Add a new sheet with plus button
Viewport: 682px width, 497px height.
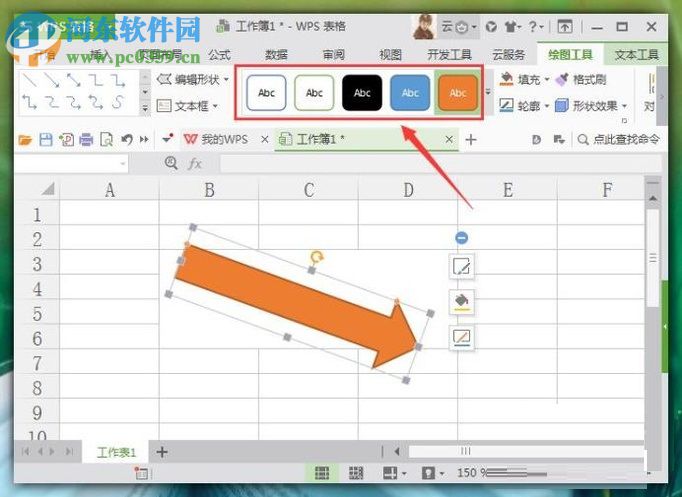pos(162,452)
